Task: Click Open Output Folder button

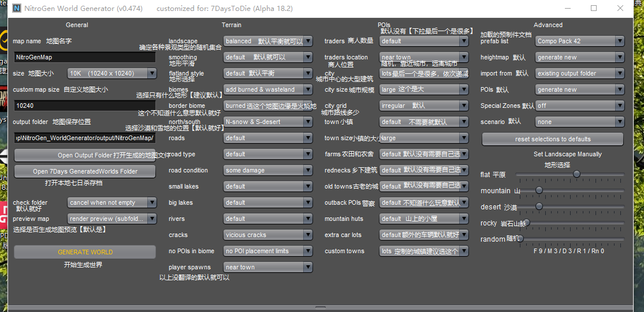Action: [x=85, y=155]
